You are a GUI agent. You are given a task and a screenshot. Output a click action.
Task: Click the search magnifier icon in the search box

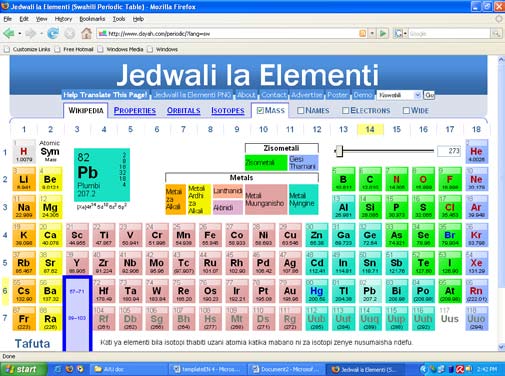coord(496,33)
